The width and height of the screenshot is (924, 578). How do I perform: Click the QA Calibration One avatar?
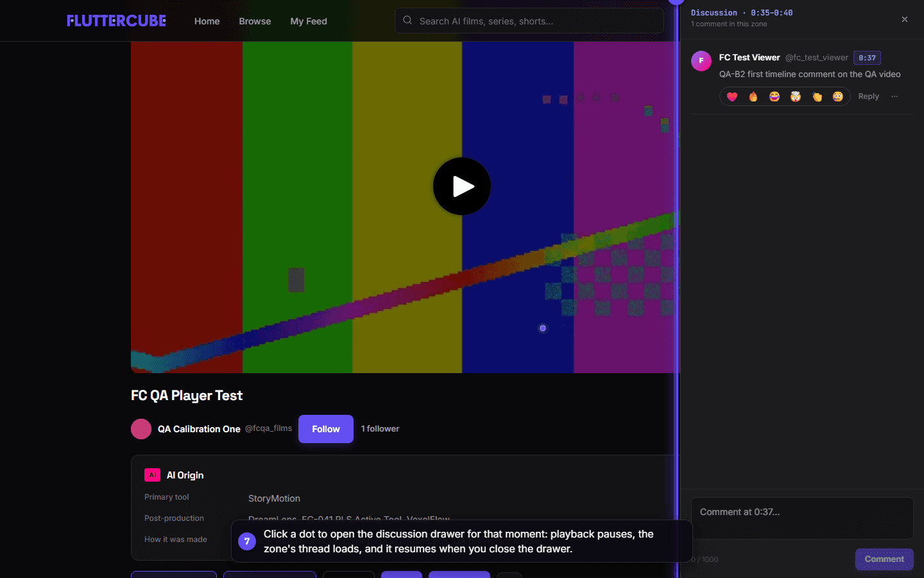click(141, 429)
